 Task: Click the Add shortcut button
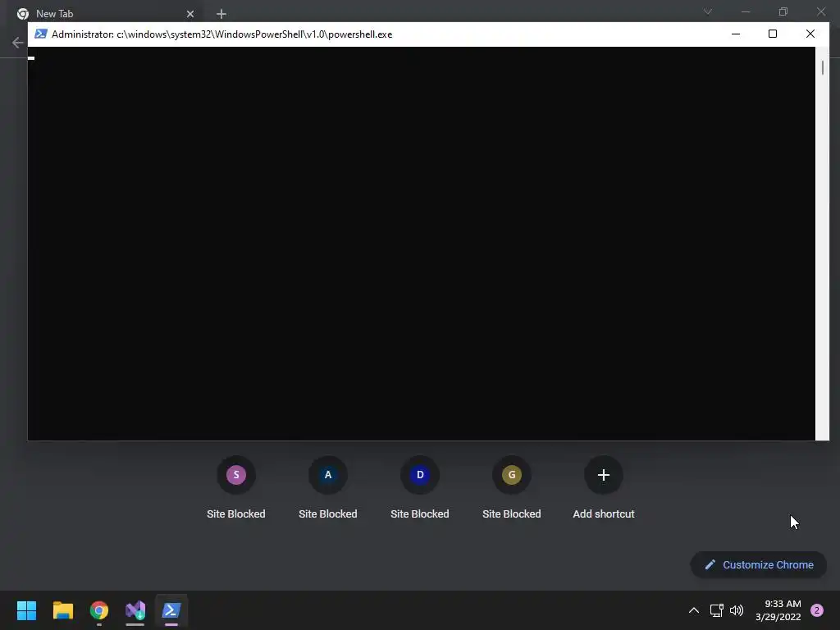pyautogui.click(x=603, y=487)
